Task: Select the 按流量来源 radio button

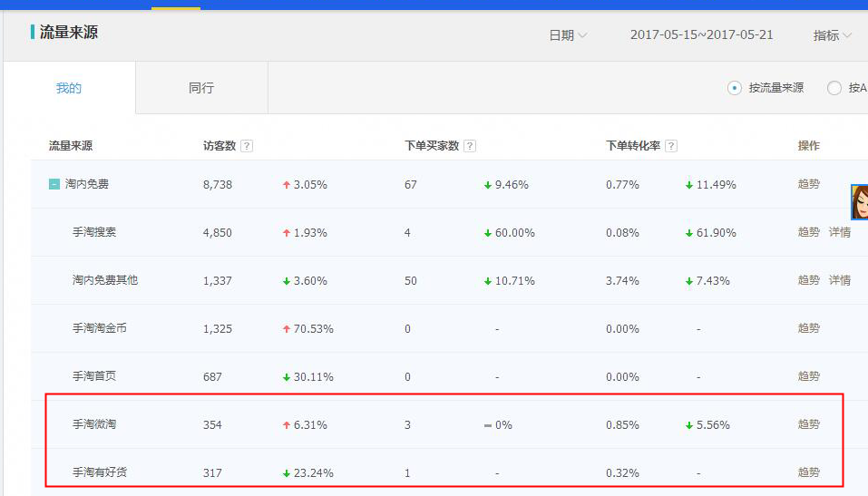Action: (x=735, y=88)
